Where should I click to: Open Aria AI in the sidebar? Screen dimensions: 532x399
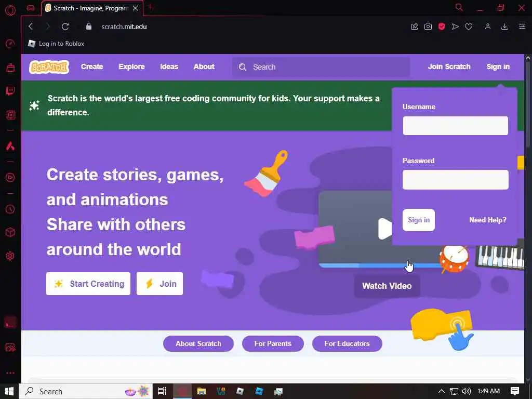click(x=10, y=146)
